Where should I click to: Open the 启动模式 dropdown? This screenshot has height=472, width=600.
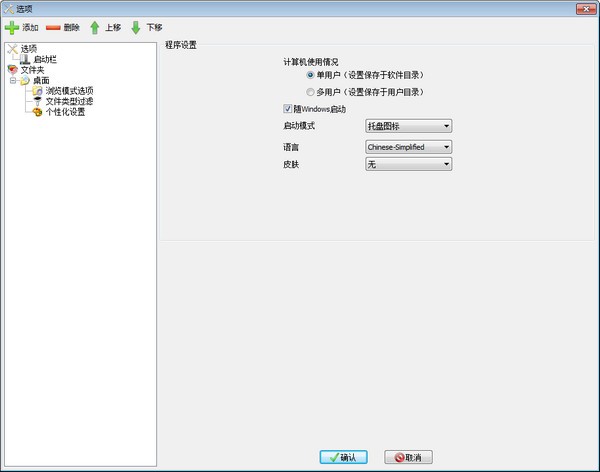[x=409, y=126]
